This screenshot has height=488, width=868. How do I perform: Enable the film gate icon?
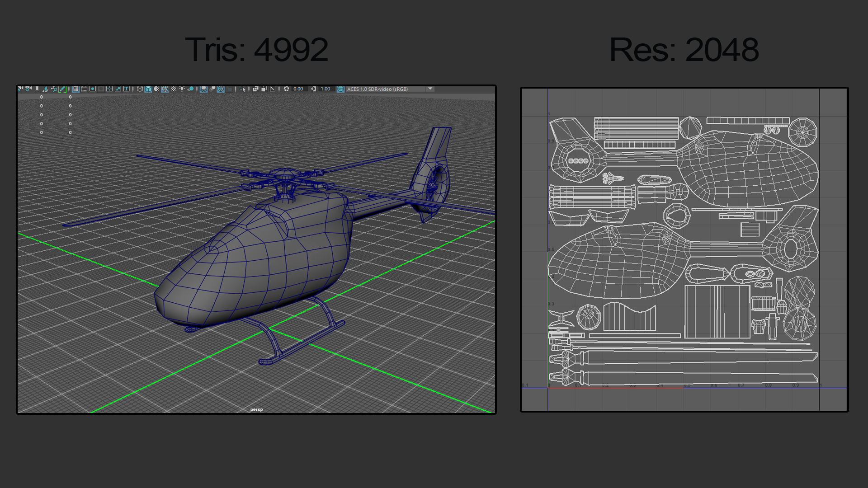pyautogui.click(x=84, y=89)
